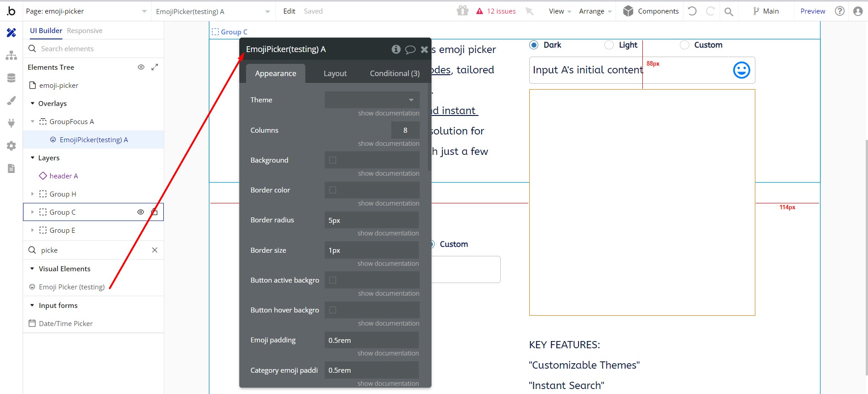Screen dimensions: 868x394
Task: Click the Bubble logo icon
Action: pyautogui.click(x=11, y=11)
